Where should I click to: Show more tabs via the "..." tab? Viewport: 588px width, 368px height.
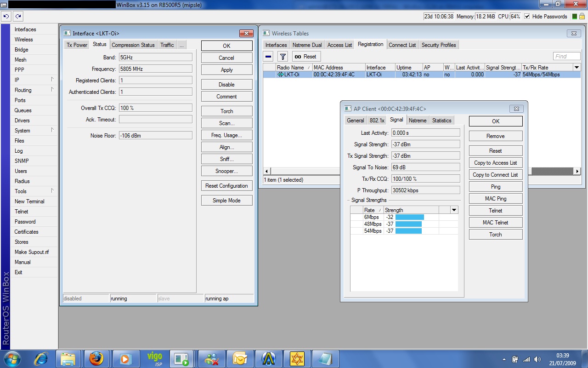(181, 45)
